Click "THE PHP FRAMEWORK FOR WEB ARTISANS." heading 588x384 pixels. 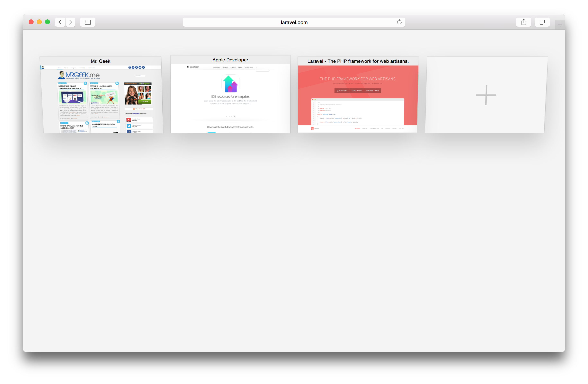pos(358,79)
